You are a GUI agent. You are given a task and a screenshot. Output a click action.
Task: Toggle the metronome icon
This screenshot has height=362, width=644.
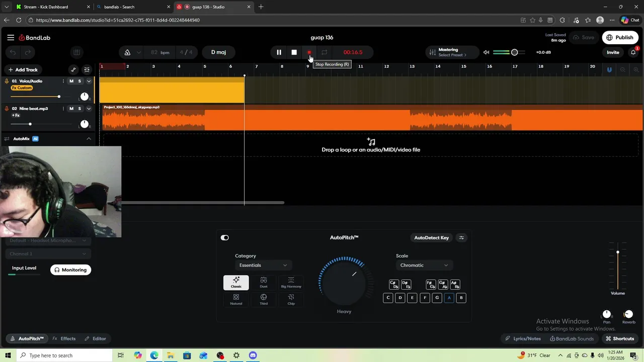pos(127,52)
